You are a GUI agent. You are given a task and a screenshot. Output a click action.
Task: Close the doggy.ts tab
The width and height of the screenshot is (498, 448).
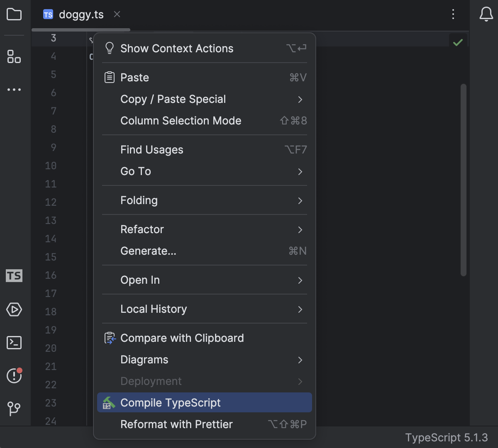117,15
